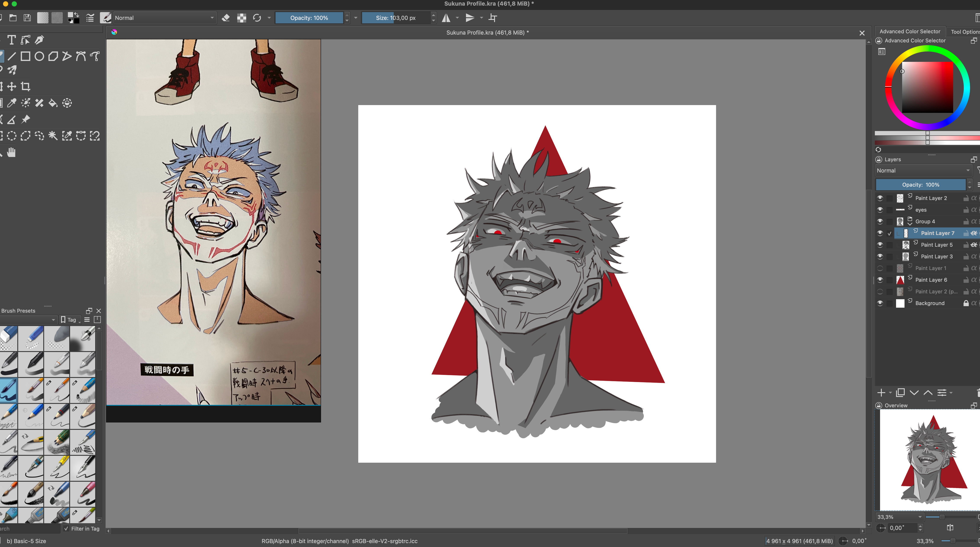This screenshot has width=980, height=547.
Task: Open the horizontal mirror options dropdown arrow
Action: pyautogui.click(x=457, y=18)
